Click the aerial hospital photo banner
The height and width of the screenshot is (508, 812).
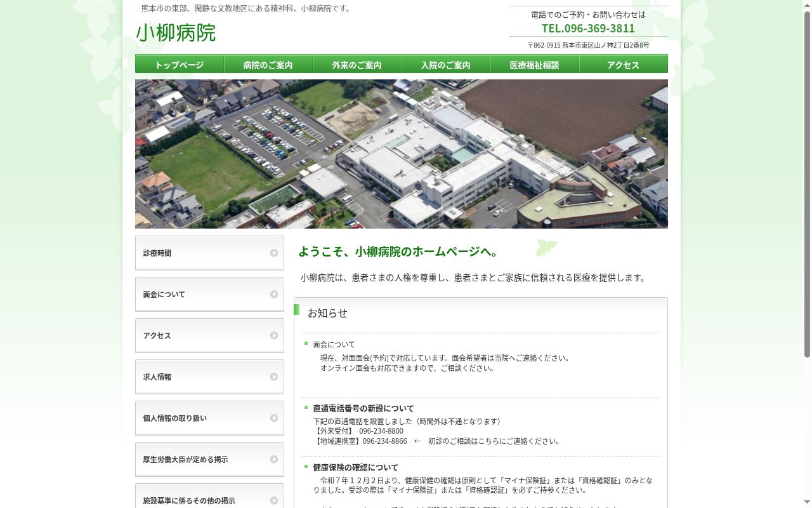(402, 154)
